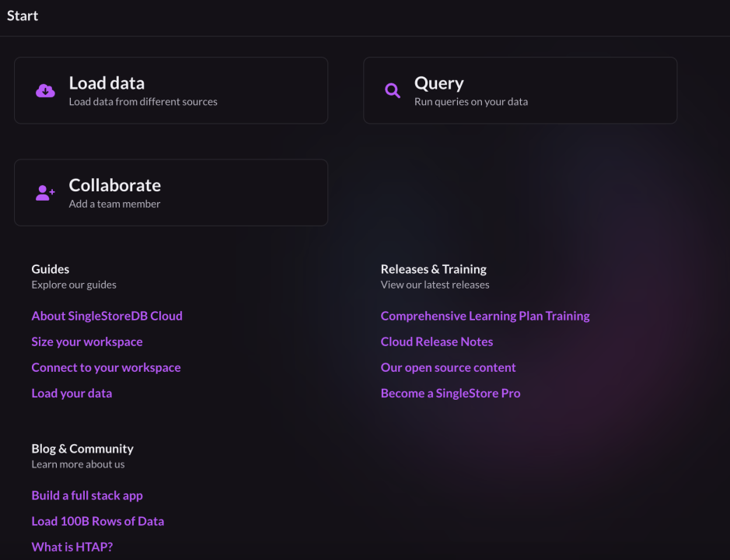Follow the Connect to your workspace link

106,367
